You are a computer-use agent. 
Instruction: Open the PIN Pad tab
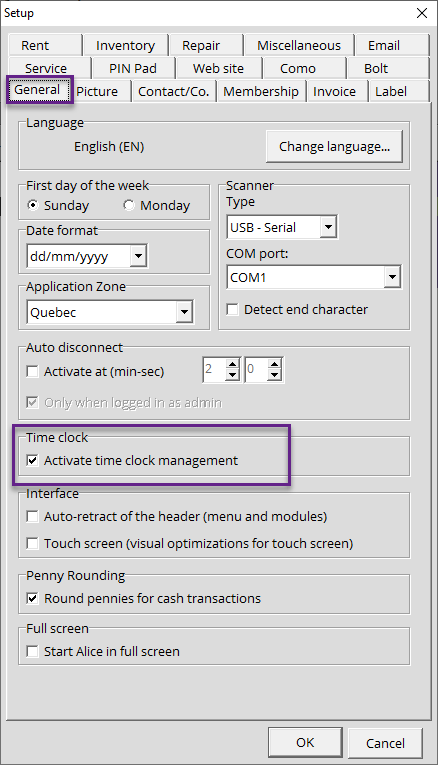(x=133, y=68)
